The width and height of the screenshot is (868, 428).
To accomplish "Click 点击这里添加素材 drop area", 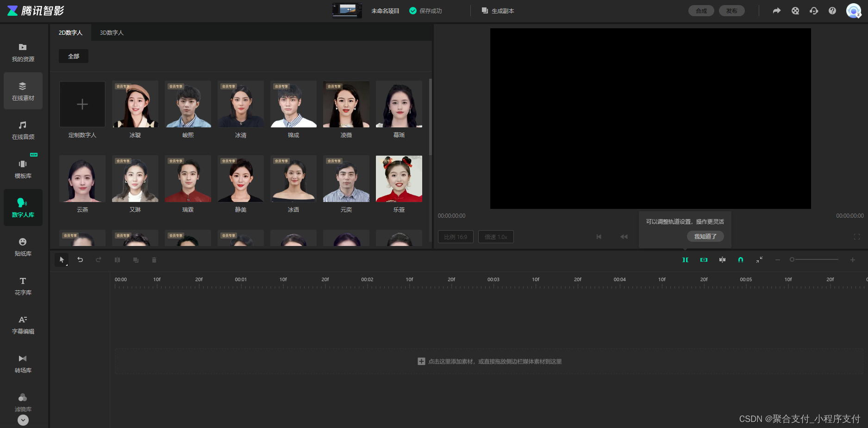I will [489, 361].
